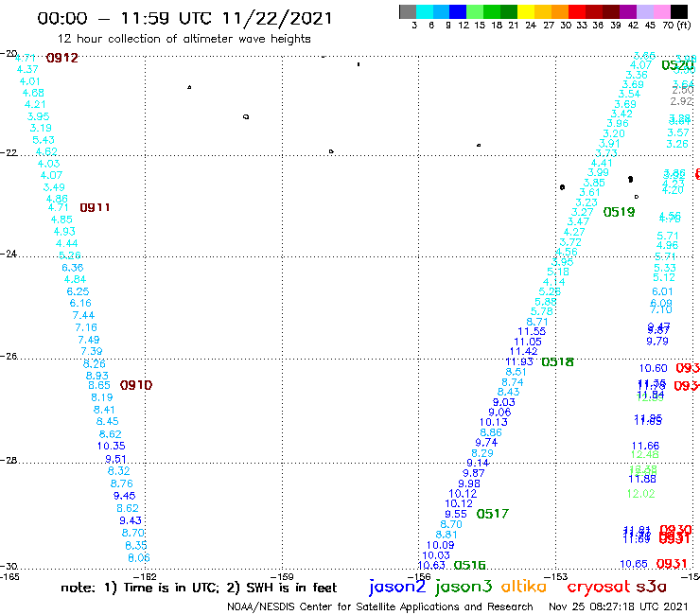
Task: Click the date range title 00:00 – 11:59 UTC
Action: click(x=184, y=18)
